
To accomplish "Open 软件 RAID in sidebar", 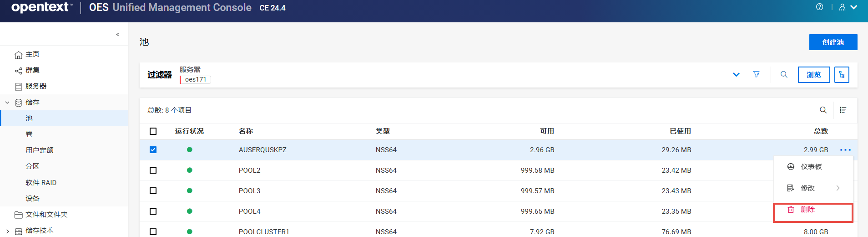I will [41, 183].
